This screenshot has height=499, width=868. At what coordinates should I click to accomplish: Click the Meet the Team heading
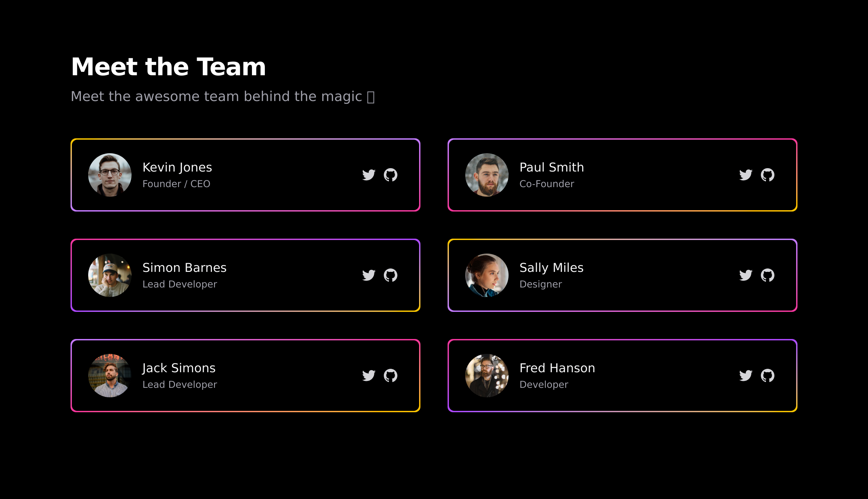click(x=168, y=66)
